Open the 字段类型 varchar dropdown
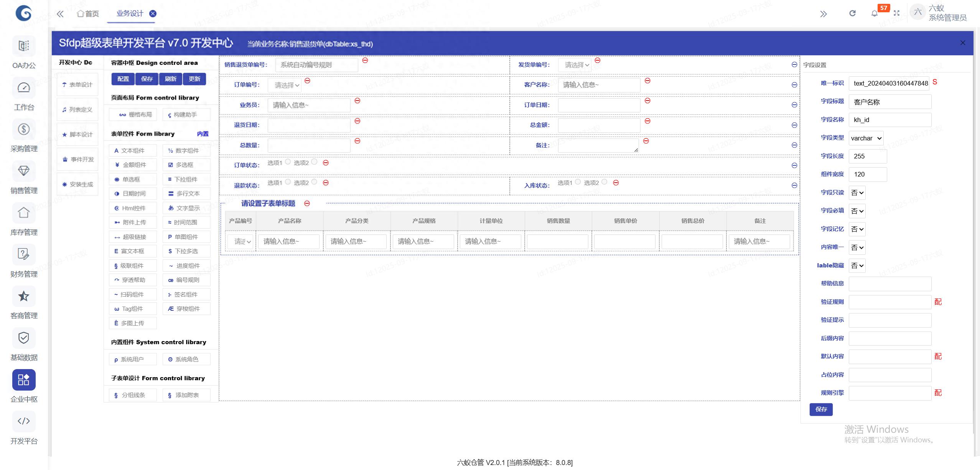This screenshot has width=980, height=470. click(866, 138)
